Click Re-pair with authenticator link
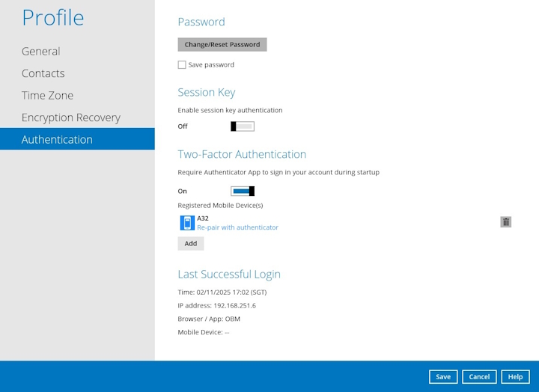This screenshot has width=539, height=392. point(237,227)
